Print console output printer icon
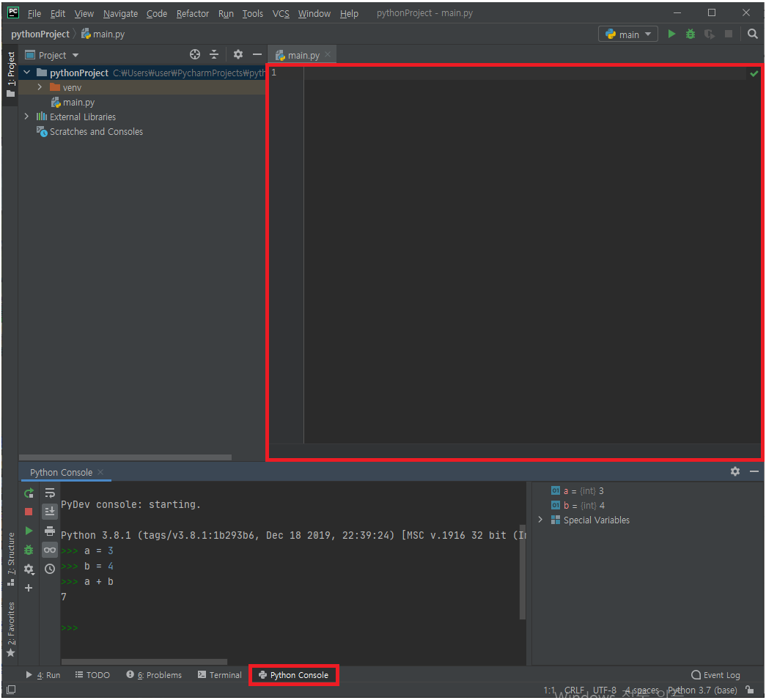 point(50,531)
